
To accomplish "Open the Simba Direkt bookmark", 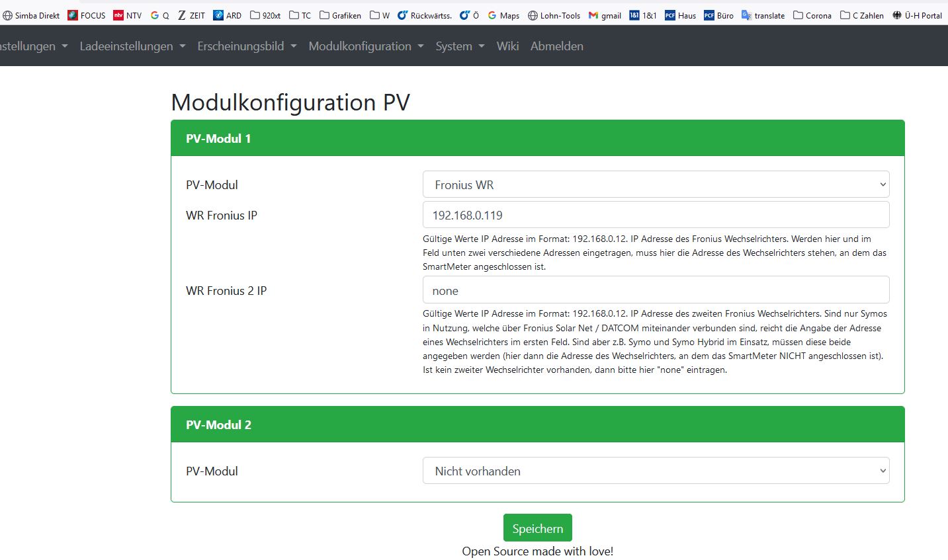I will (x=31, y=15).
